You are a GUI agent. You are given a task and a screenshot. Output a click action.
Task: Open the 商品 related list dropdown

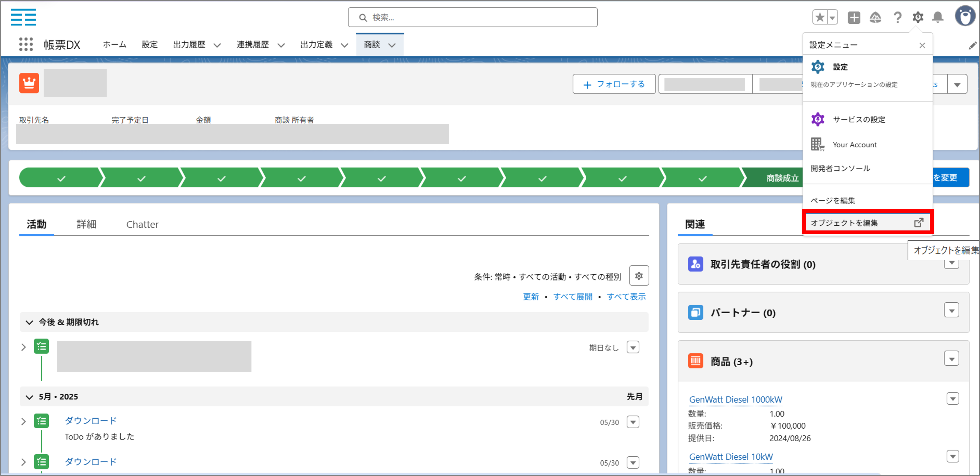[951, 359]
